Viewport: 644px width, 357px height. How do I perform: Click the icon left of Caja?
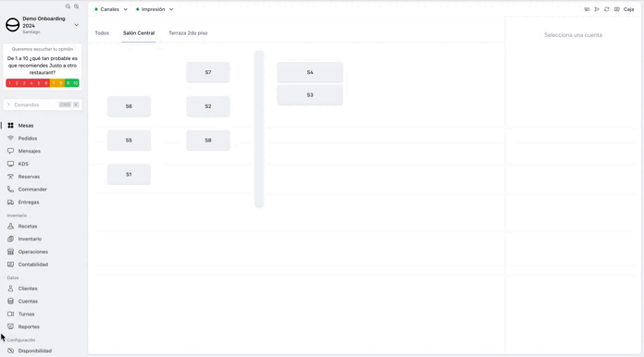(617, 9)
